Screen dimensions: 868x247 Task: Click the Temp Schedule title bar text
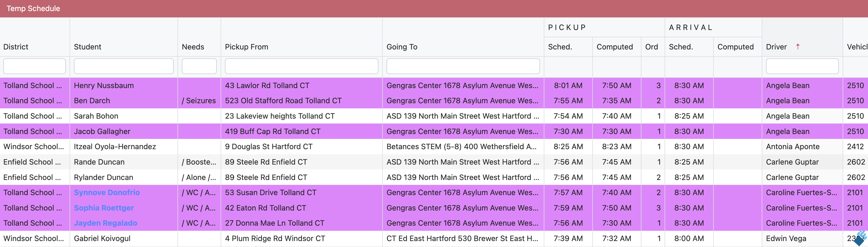tap(33, 8)
